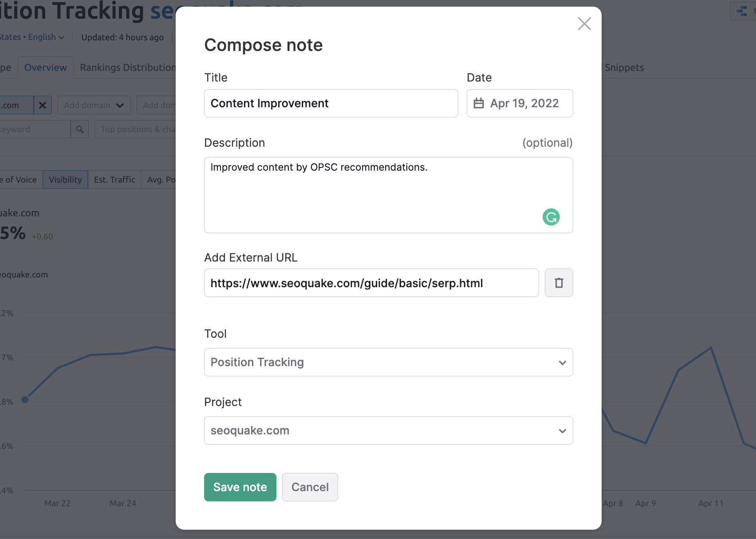Click the sharing icon in the top right corner
Viewport: 756px width, 539px height.
[742, 11]
